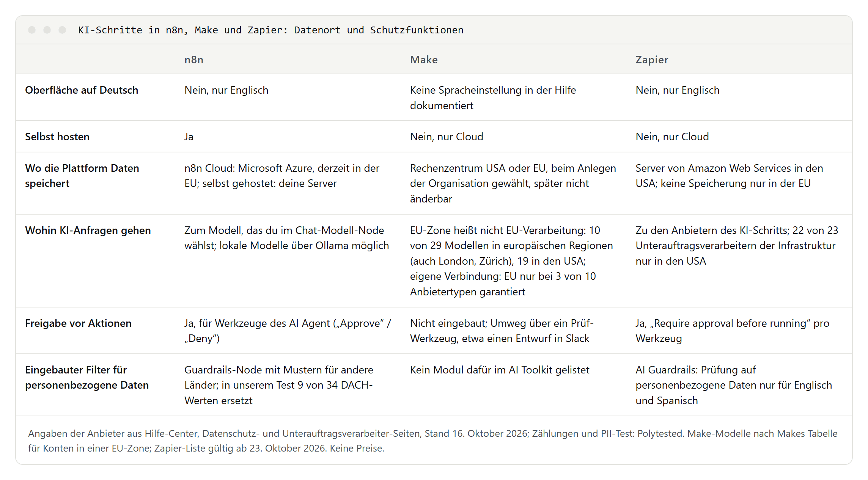
Task: Click the 'Ja' cell for self-hosting
Action: click(189, 136)
